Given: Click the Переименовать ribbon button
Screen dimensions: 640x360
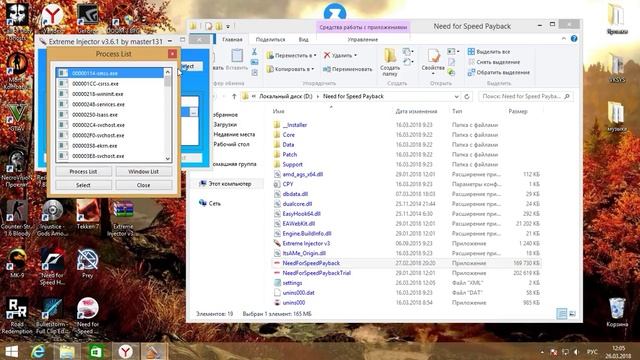Looking at the screenshot, I should (x=347, y=69).
